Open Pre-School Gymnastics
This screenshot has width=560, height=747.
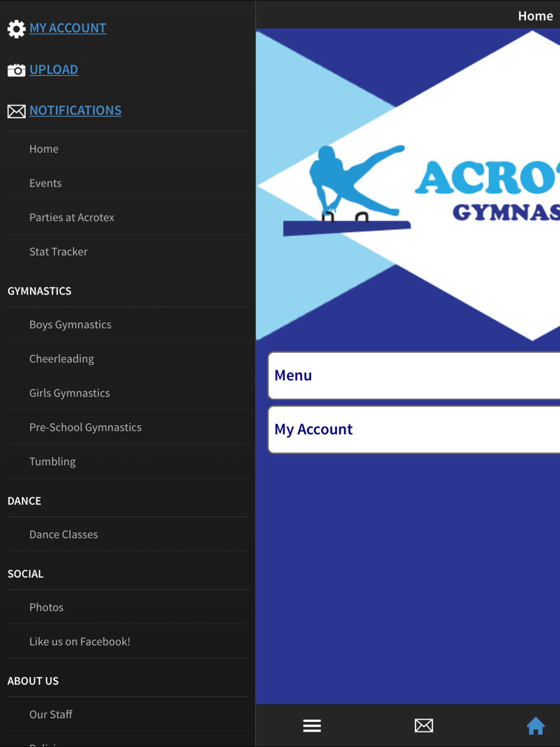pos(128,427)
